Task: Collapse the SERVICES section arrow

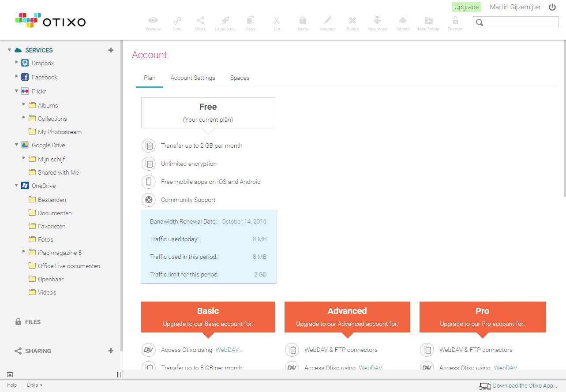Action: tap(9, 50)
